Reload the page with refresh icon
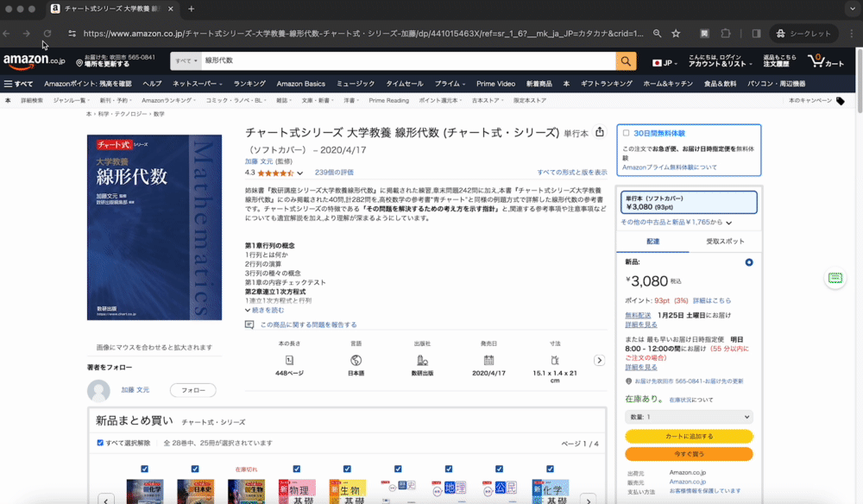863x504 pixels. pyautogui.click(x=47, y=34)
